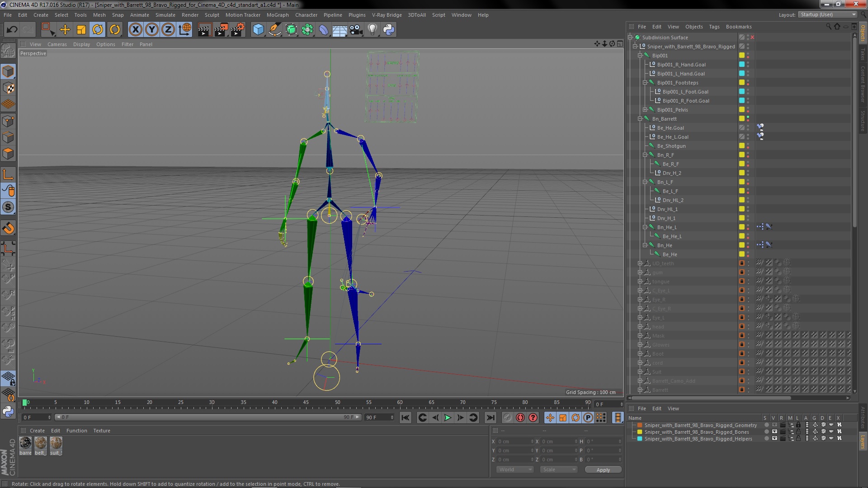The height and width of the screenshot is (488, 868).
Task: Open the V-Ray Bridge menu
Action: pyautogui.click(x=387, y=15)
